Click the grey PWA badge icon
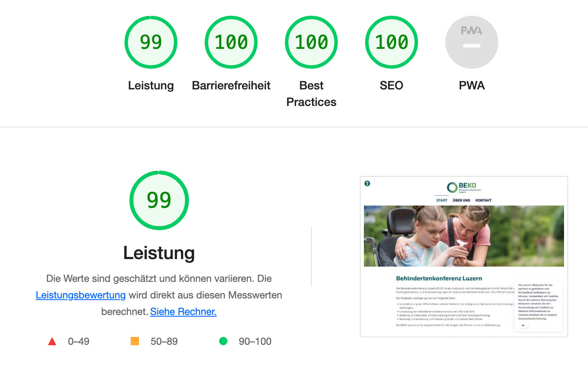The image size is (588, 375). pos(472,42)
